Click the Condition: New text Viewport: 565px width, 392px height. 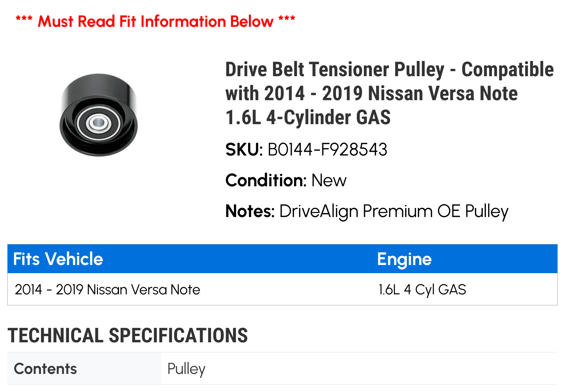(286, 180)
